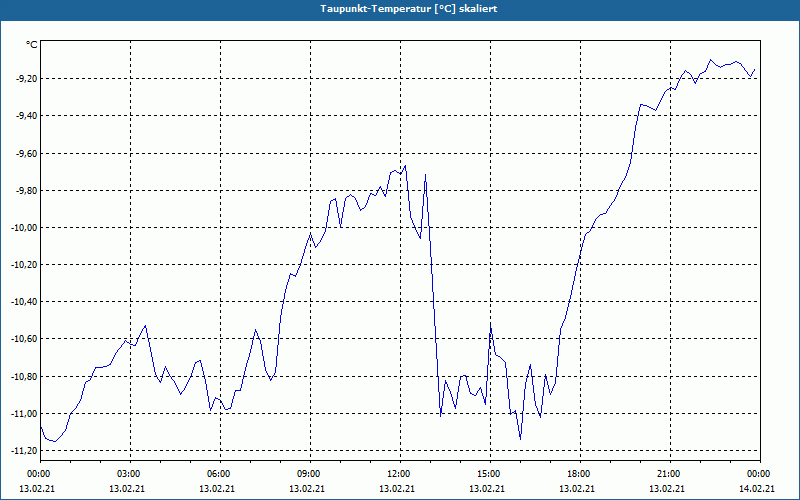Click the '06:00' time label on the x-axis
The image size is (800, 500).
tap(220, 474)
